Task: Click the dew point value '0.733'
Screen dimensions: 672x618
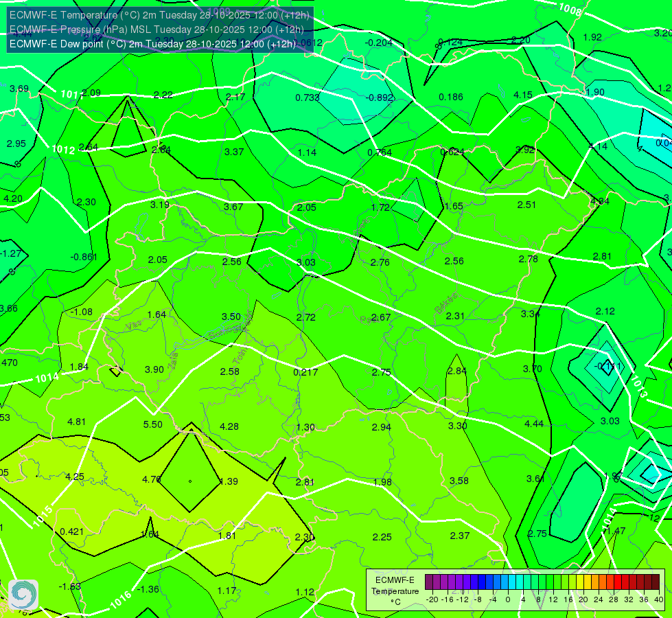Action: pyautogui.click(x=308, y=98)
